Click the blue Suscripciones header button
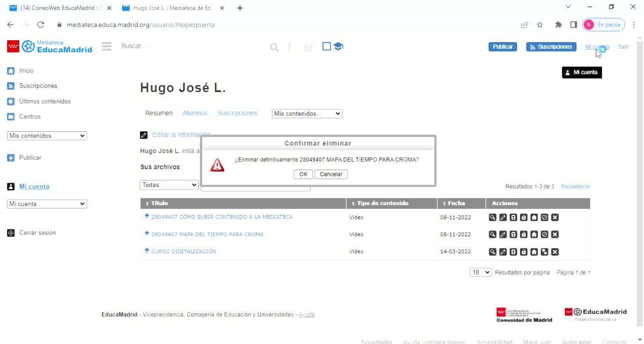The height and width of the screenshot is (344, 644). [550, 47]
